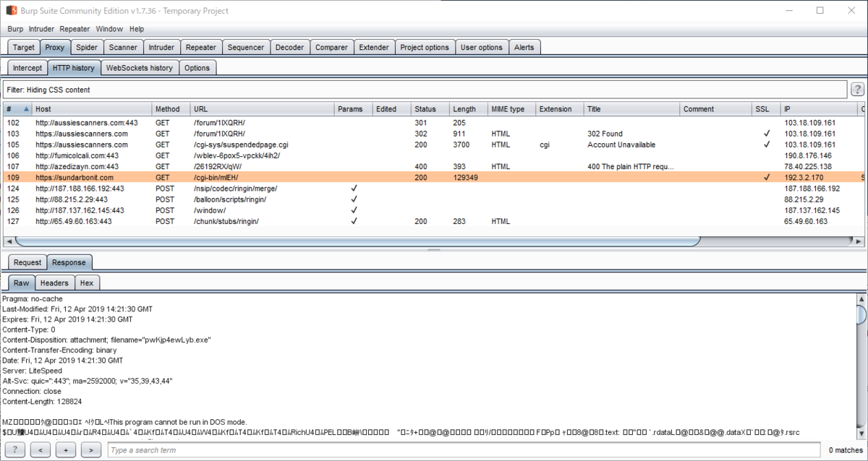Sort by the # column arrow
Screen dimensions: 868x461
point(27,109)
